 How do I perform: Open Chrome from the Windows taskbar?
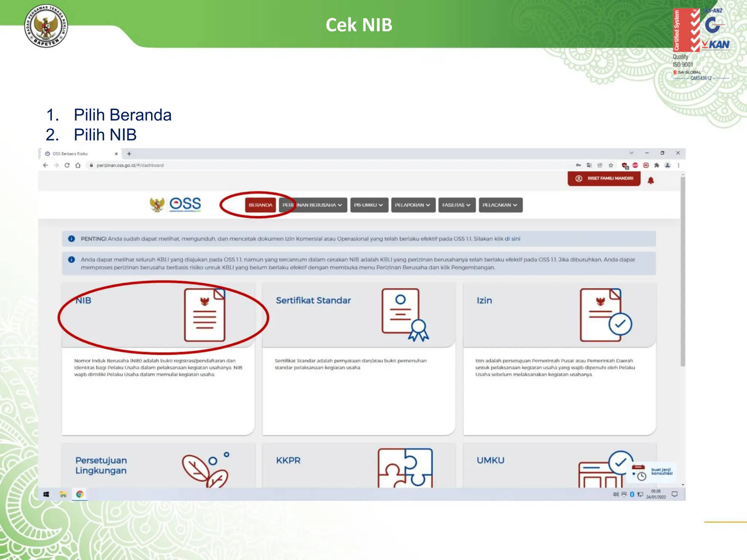tap(80, 494)
